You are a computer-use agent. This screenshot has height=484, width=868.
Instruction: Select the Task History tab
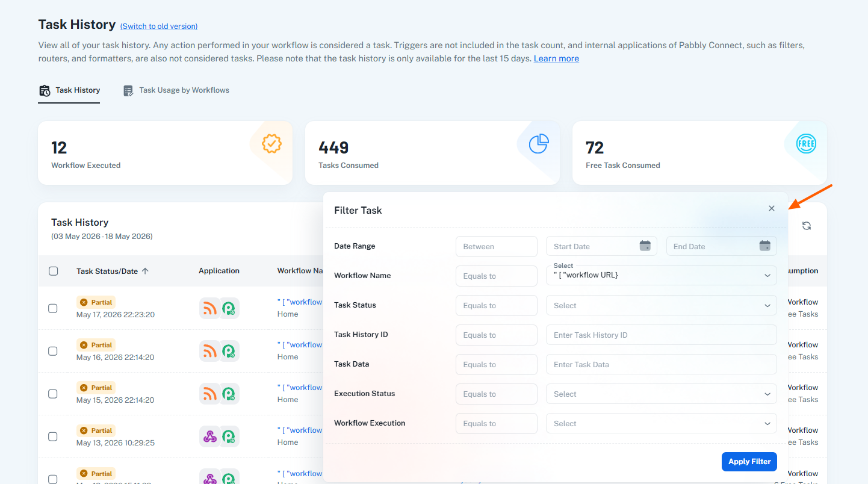click(x=69, y=90)
